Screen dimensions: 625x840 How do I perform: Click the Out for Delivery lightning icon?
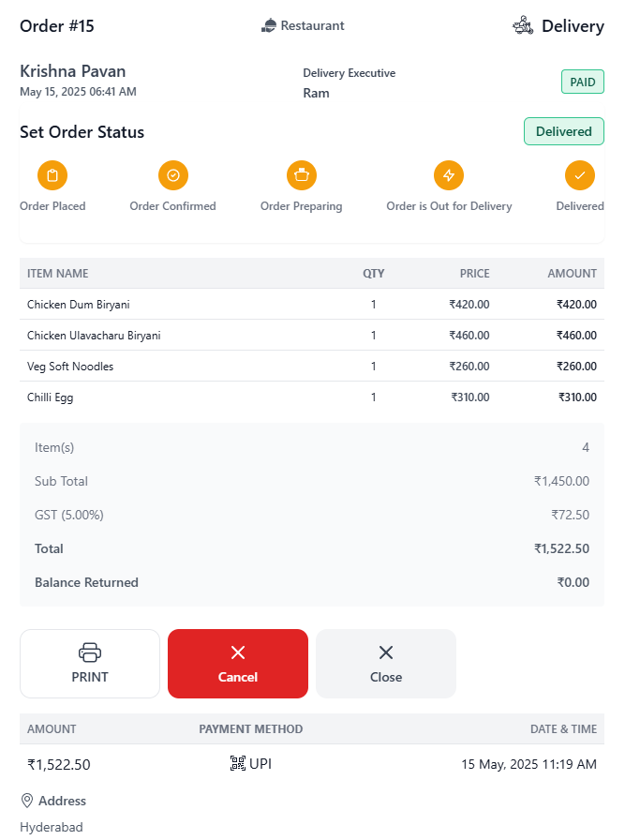449,175
